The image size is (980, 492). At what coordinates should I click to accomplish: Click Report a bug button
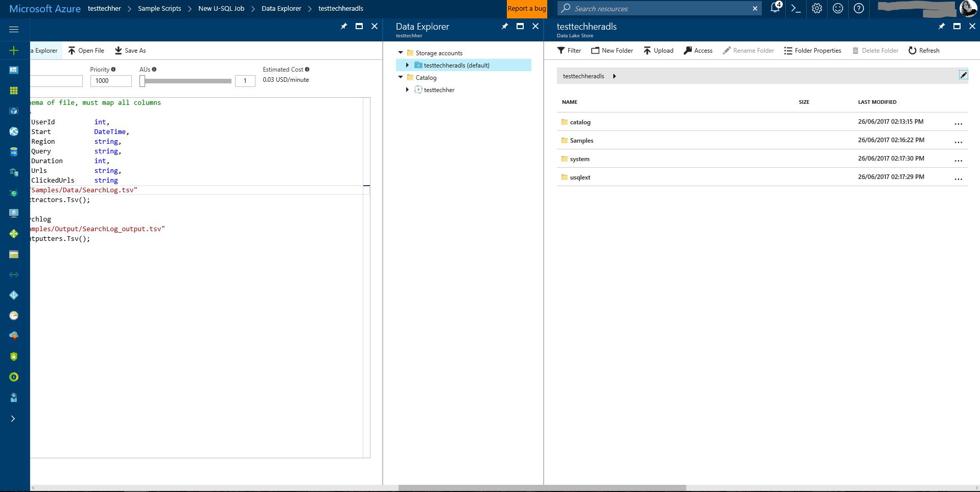click(x=527, y=9)
